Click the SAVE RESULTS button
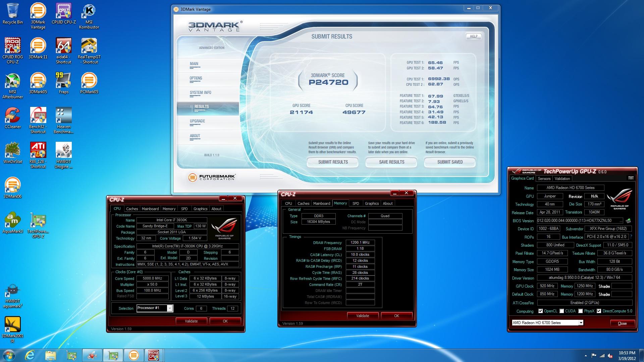Screen dimensions: 644x362 tap(391, 162)
